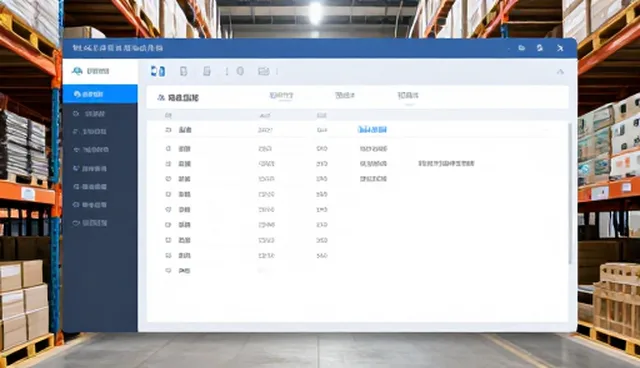Click the leading icon of the ninth table row

tap(168, 255)
